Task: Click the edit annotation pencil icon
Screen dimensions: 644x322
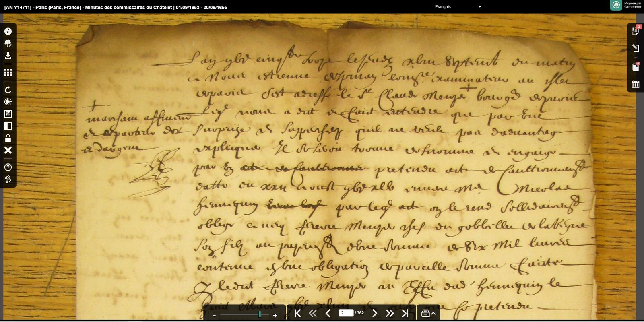Action: point(636,48)
